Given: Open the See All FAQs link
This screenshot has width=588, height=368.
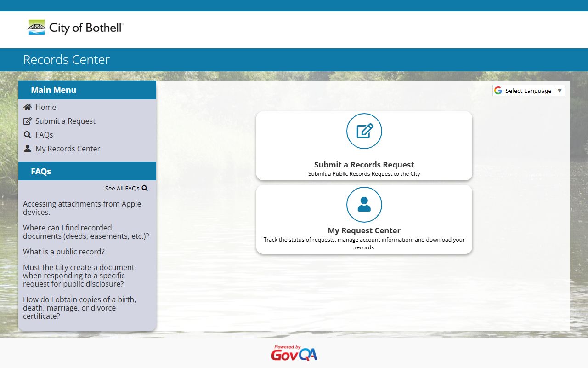Looking at the screenshot, I should pos(122,188).
